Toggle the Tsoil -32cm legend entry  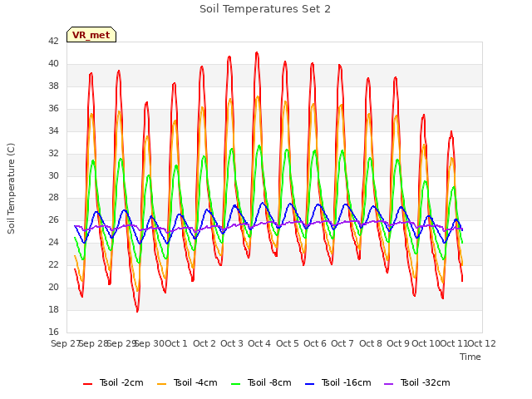click(x=417, y=382)
